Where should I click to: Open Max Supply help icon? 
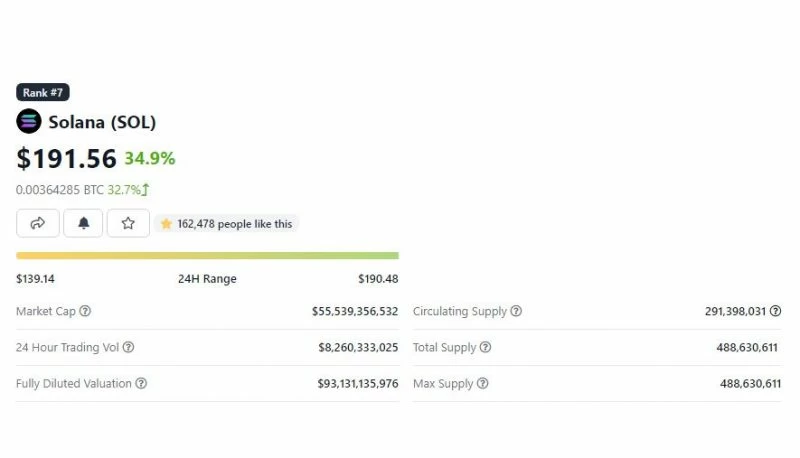[x=483, y=384]
